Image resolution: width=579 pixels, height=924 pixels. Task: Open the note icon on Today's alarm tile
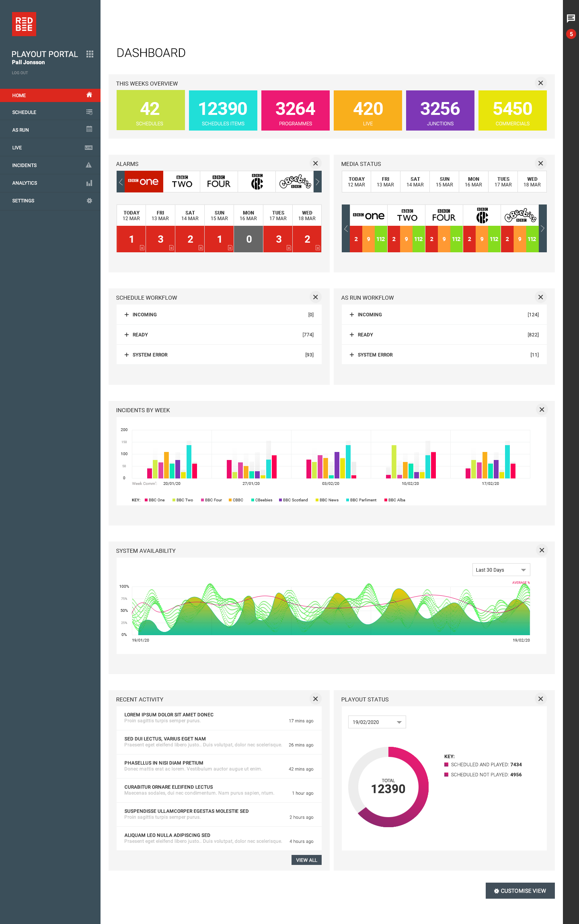click(142, 248)
